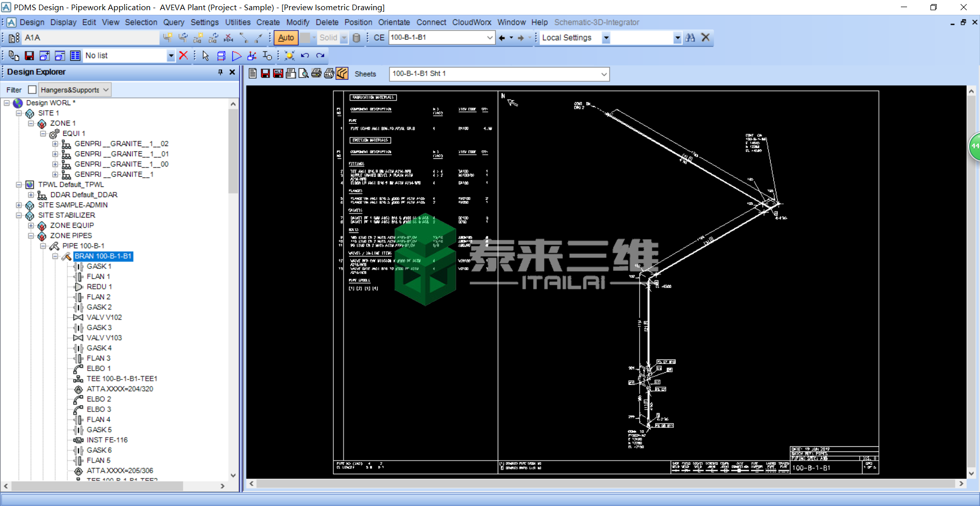
Task: Click the undo arrow icon
Action: tap(305, 56)
